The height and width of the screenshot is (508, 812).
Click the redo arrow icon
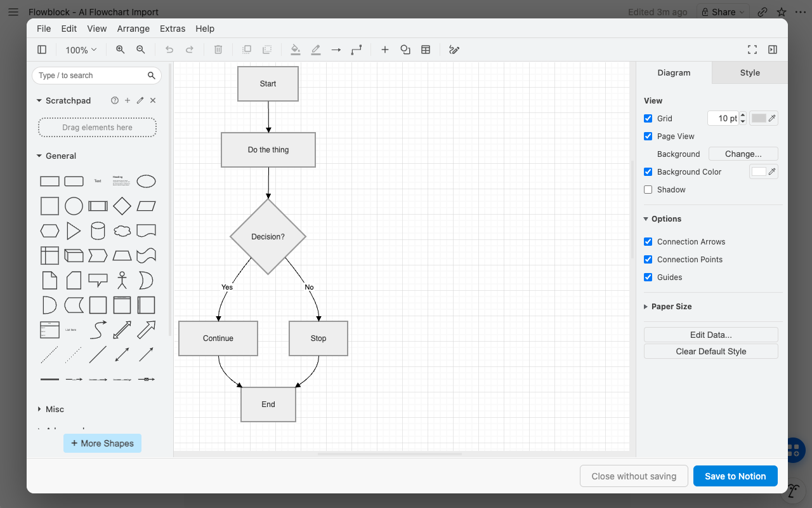click(x=190, y=50)
